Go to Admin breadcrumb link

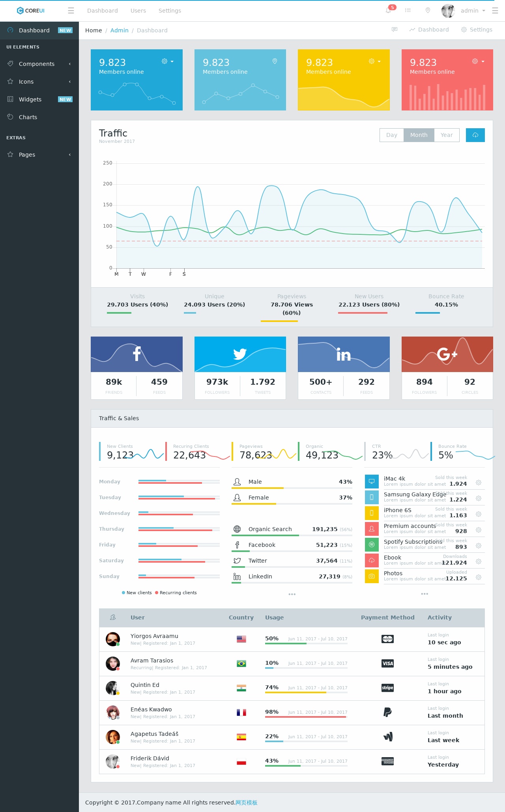click(x=120, y=30)
